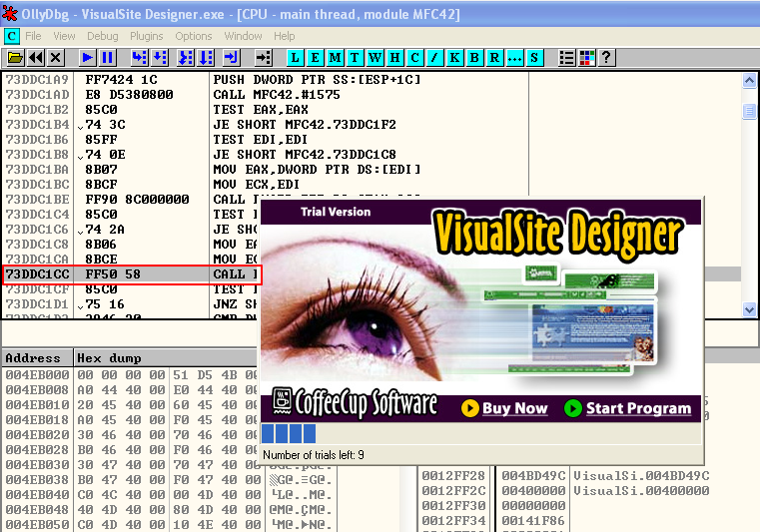
Task: Run the program with the play icon
Action: [x=88, y=58]
